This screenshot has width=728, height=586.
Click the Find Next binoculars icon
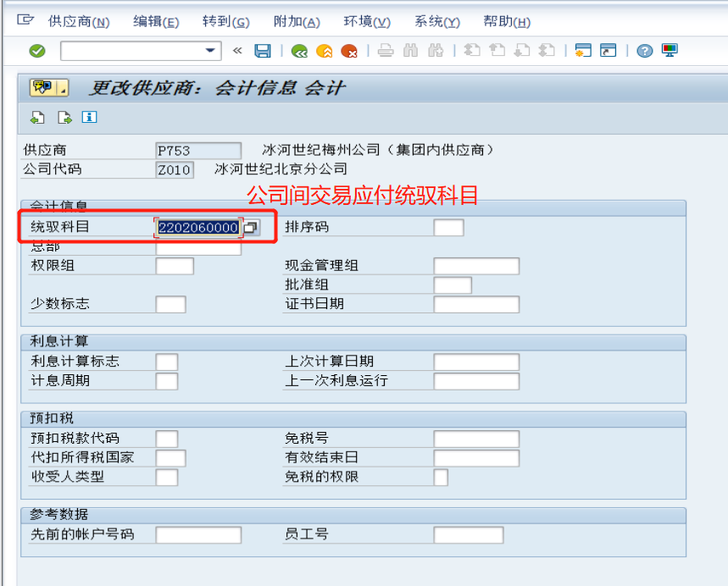click(x=436, y=51)
